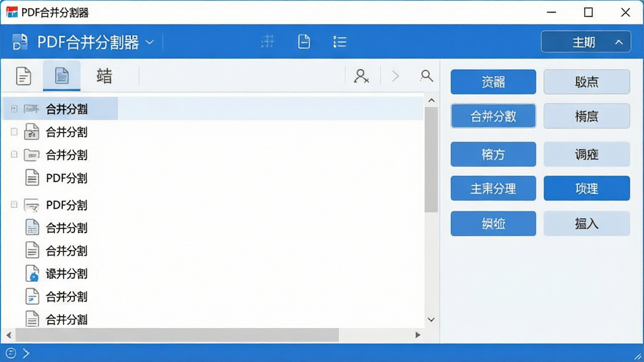Click the dark blue 项理 button
The width and height of the screenshot is (644, 362).
point(587,188)
